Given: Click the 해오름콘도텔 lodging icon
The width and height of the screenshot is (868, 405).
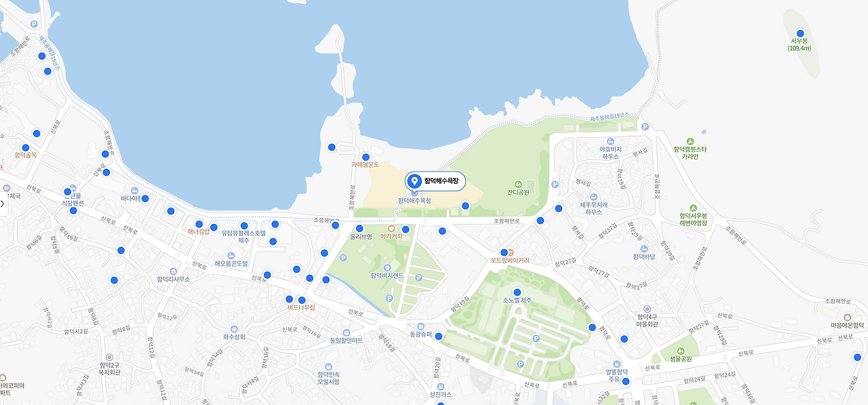Looking at the screenshot, I should (x=231, y=255).
